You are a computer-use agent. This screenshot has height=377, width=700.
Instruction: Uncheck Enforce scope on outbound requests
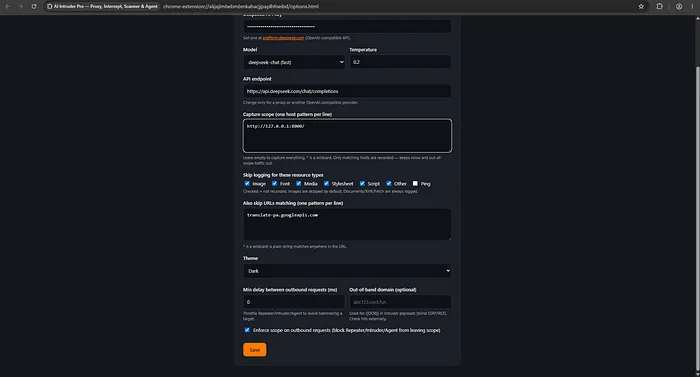coord(247,330)
